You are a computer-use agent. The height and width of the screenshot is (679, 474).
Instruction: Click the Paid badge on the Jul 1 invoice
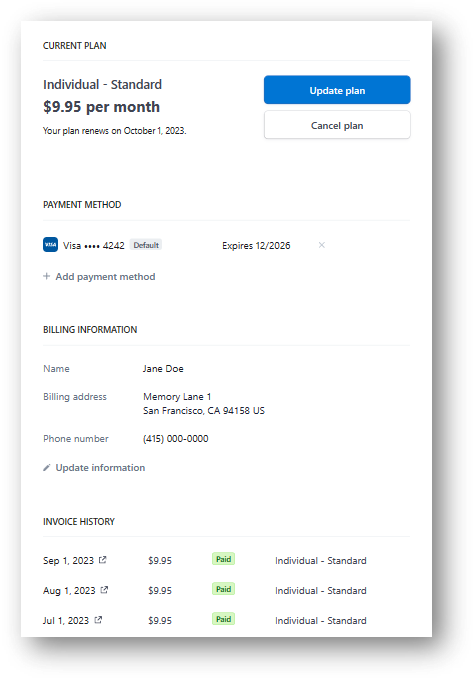click(223, 619)
